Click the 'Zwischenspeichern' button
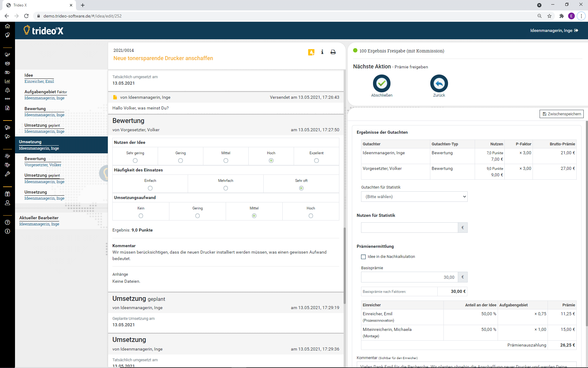The image size is (588, 368). [561, 114]
